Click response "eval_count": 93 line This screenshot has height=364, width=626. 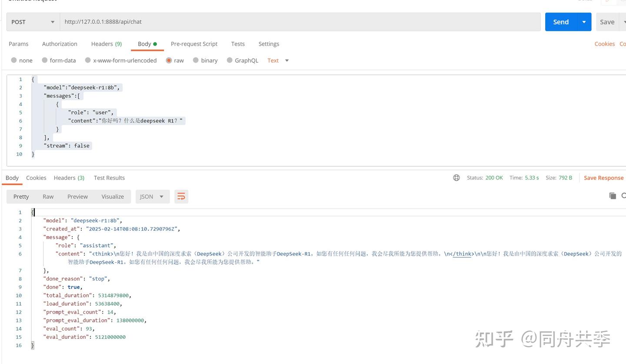pyautogui.click(x=69, y=328)
